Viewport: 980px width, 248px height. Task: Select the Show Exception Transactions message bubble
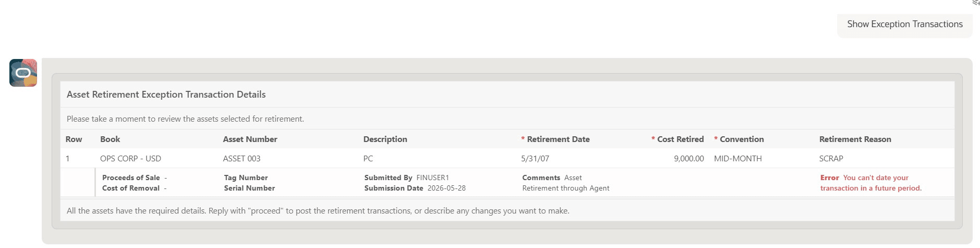pyautogui.click(x=904, y=25)
